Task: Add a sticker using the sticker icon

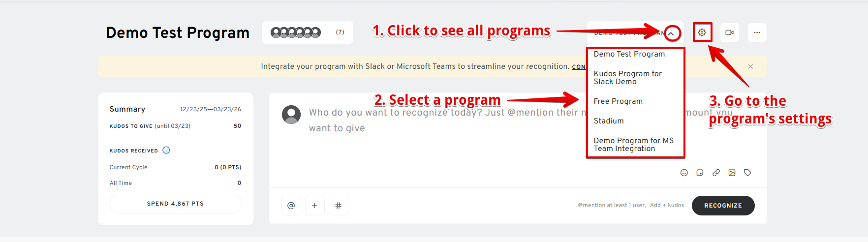Action: coord(700,173)
